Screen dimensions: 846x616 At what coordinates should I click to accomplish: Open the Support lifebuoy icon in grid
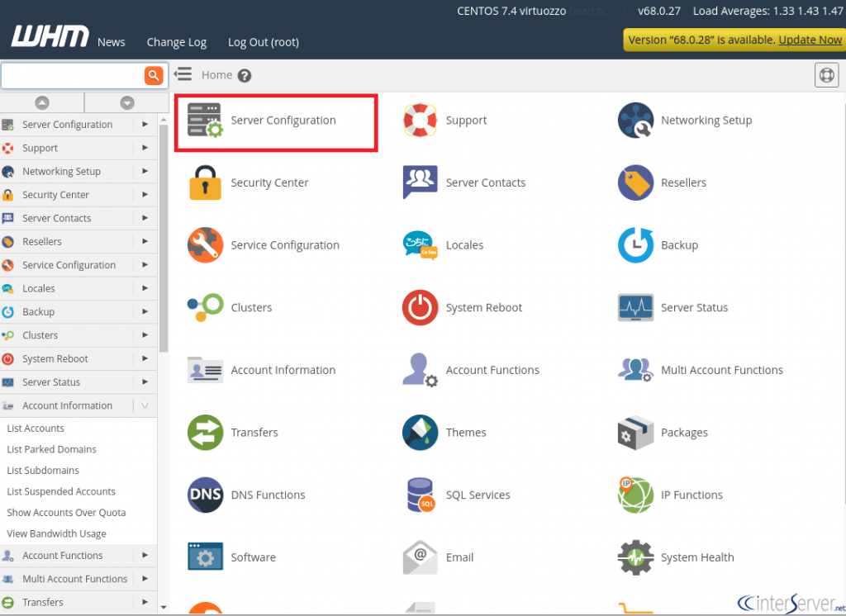click(420, 121)
